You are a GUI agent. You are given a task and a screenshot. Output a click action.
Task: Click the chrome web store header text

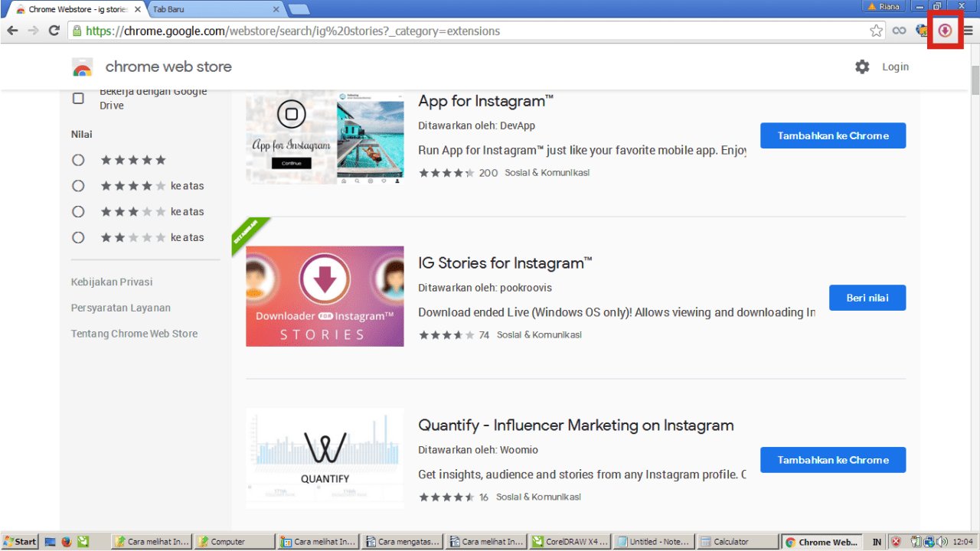click(168, 67)
